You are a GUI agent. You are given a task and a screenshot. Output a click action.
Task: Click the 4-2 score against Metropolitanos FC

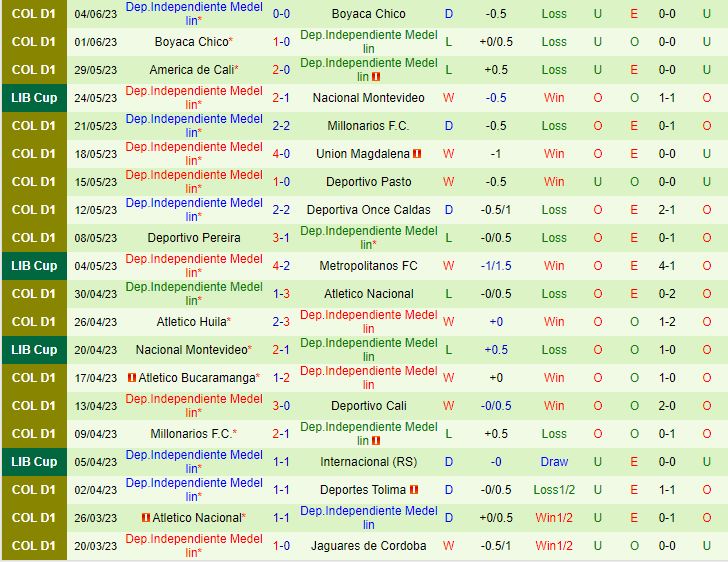click(281, 266)
